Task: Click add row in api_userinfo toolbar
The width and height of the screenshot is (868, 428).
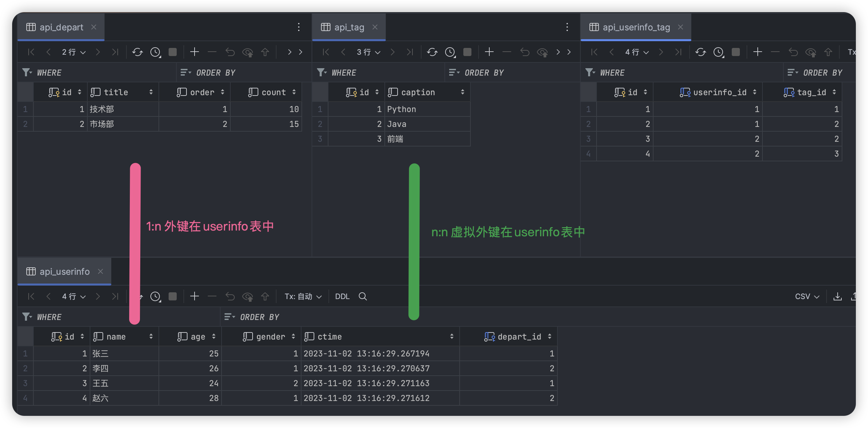Action: coord(195,296)
